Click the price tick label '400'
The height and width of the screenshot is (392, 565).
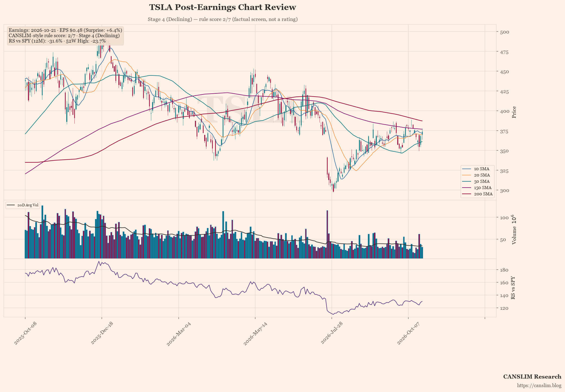(504, 111)
